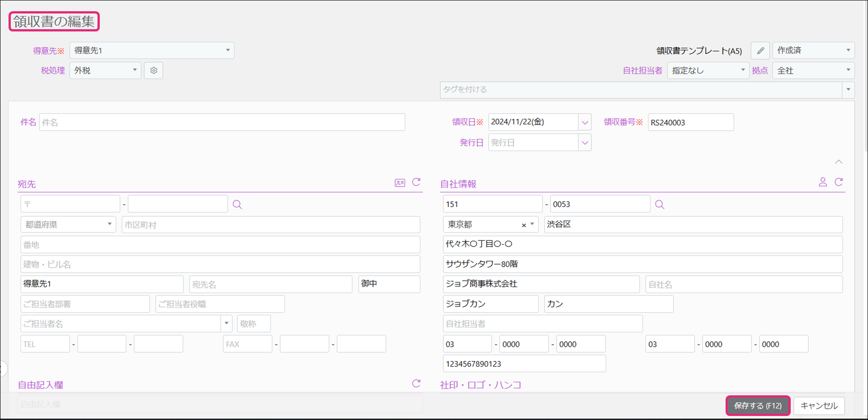Click the 件名 subject input field

tap(222, 122)
